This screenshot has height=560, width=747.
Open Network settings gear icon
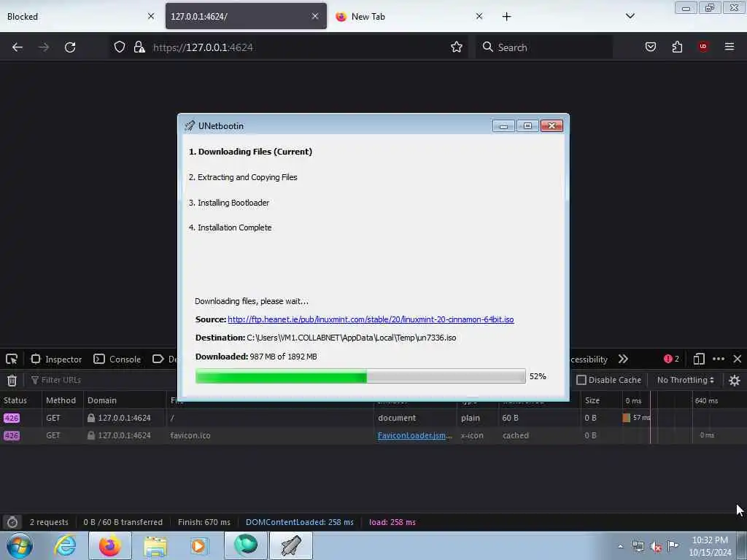coord(735,380)
